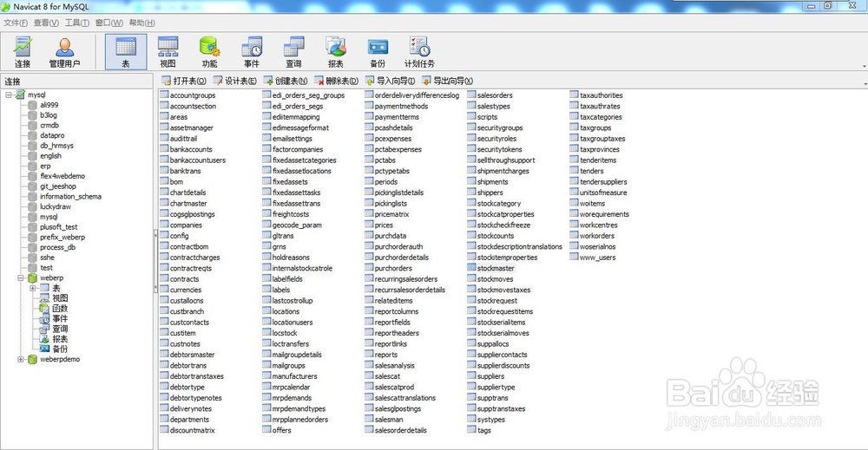
Task: Select the offers table
Action: (x=281, y=430)
